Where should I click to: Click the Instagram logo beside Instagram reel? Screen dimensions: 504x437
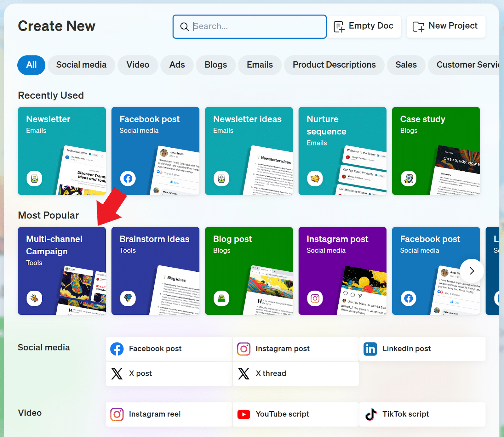click(x=117, y=414)
